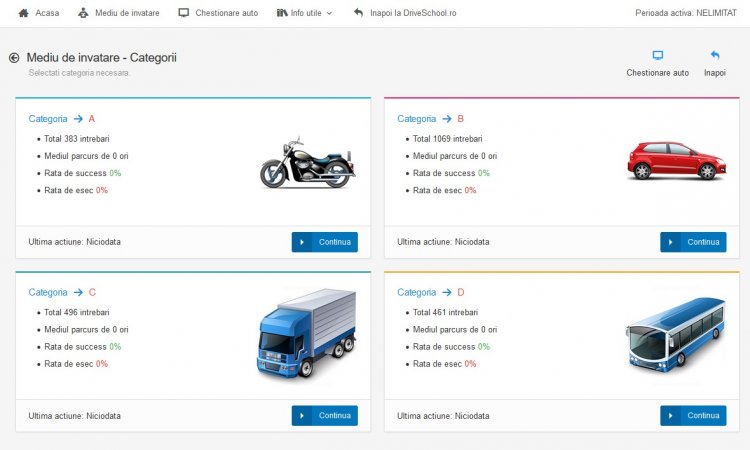
Task: Click 'Perioada activa: NELIMITAT' text
Action: pyautogui.click(x=686, y=13)
